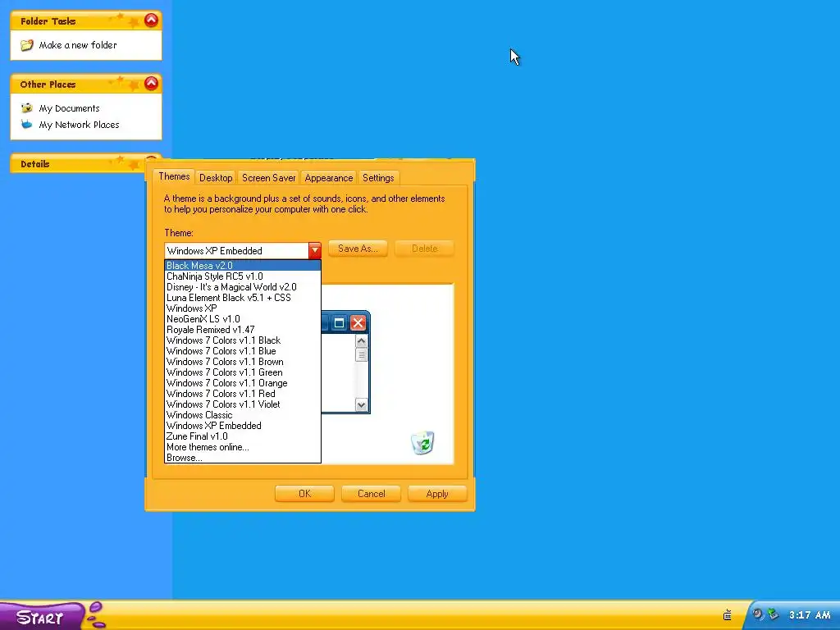Select Windows 7 Colors v1.1 Red
The image size is (840, 630).
coord(243,394)
